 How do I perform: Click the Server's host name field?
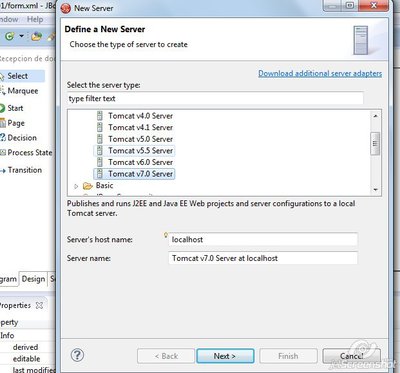point(263,239)
